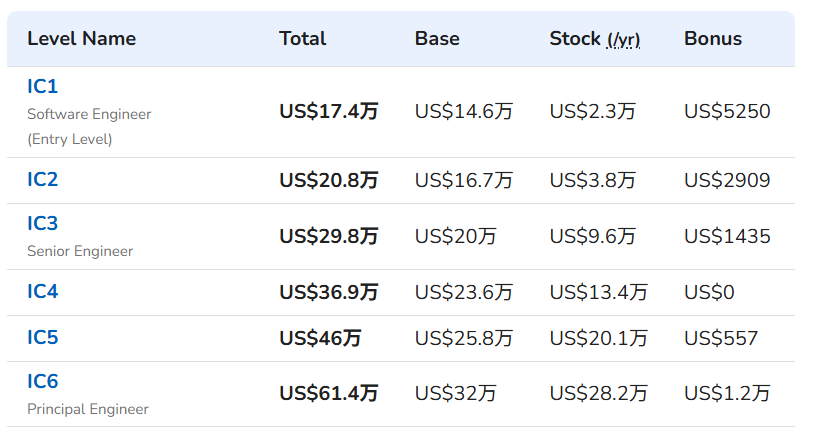Click IC3 base salary US$20万

click(x=455, y=236)
